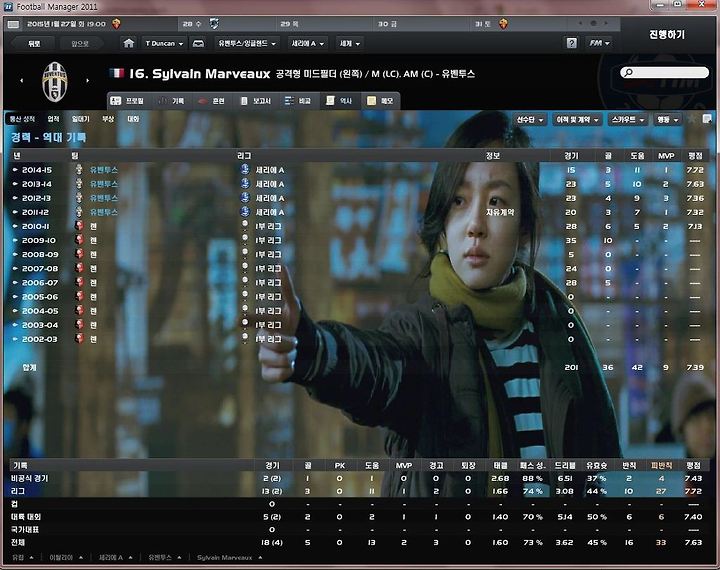Click the notes icon at the far right of the sub-menu

point(706,119)
